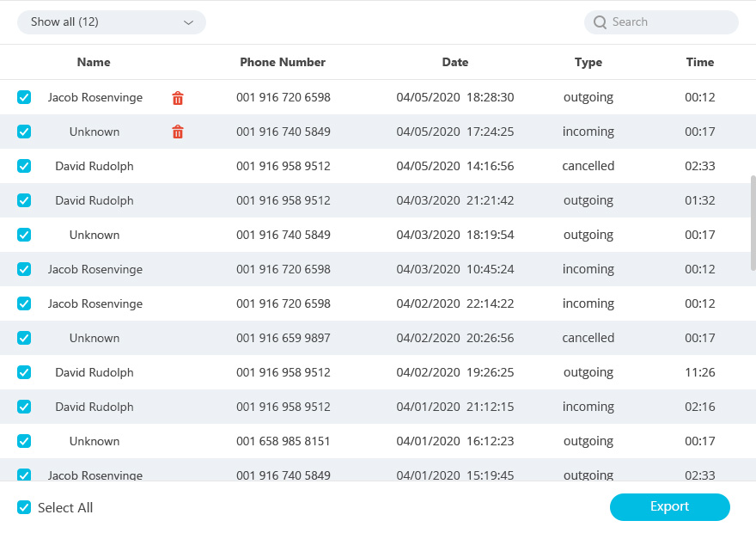
Task: Click the Type column header
Action: (588, 62)
